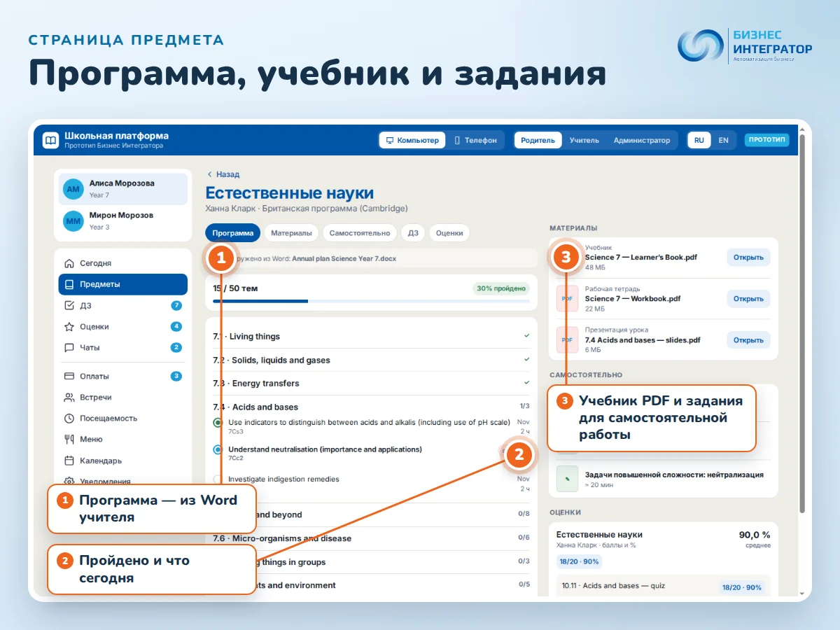Switch language to EN
The width and height of the screenshot is (840, 630).
pos(723,140)
